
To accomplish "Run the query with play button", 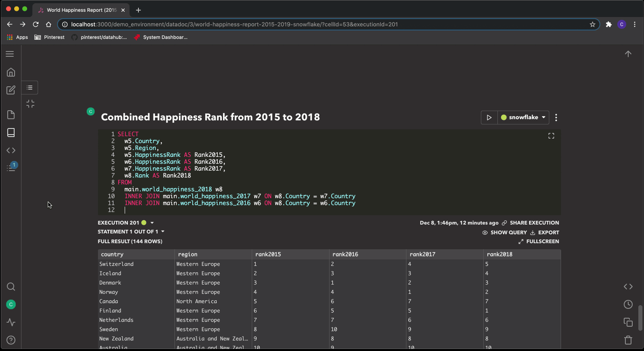I will point(489,118).
